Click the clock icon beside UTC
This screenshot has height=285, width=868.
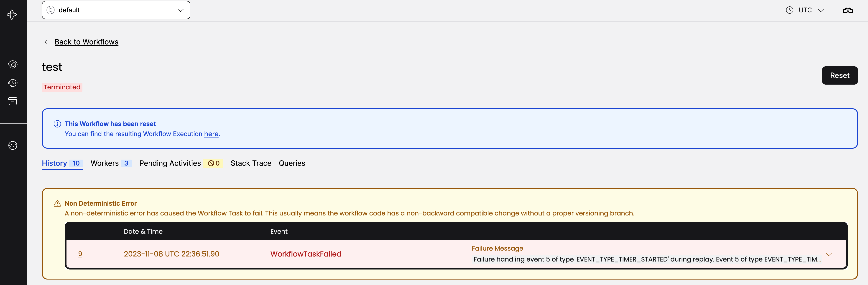pyautogui.click(x=790, y=10)
